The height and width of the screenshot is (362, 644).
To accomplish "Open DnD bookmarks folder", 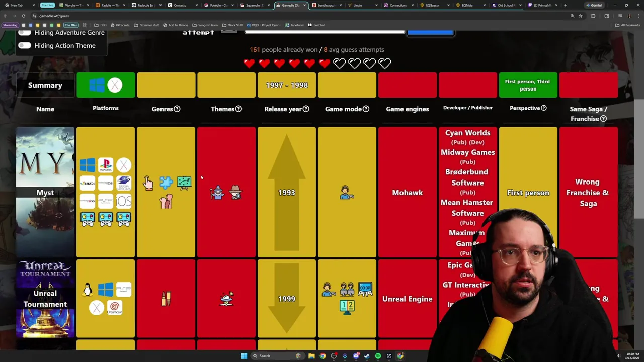I will (x=101, y=25).
